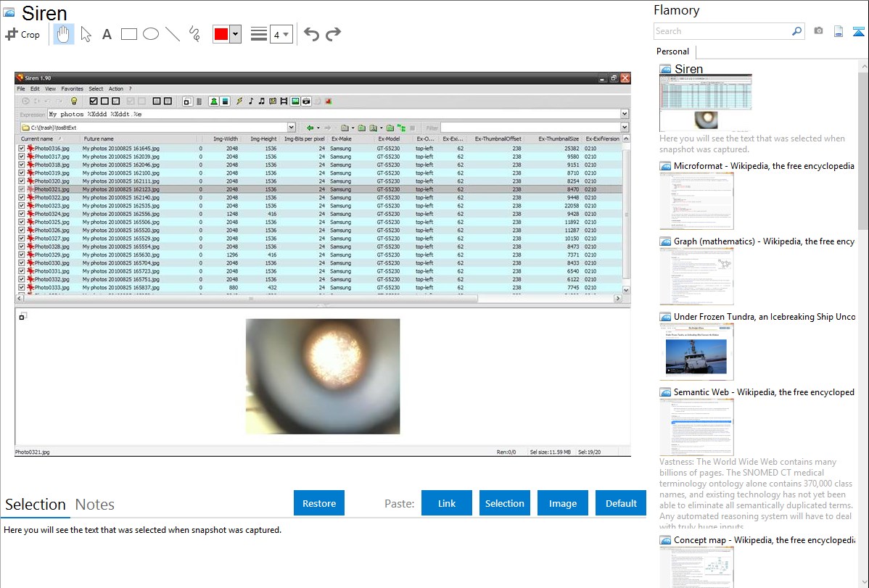Choose the arrow pointer selection tool
This screenshot has height=588, width=869.
pos(86,34)
